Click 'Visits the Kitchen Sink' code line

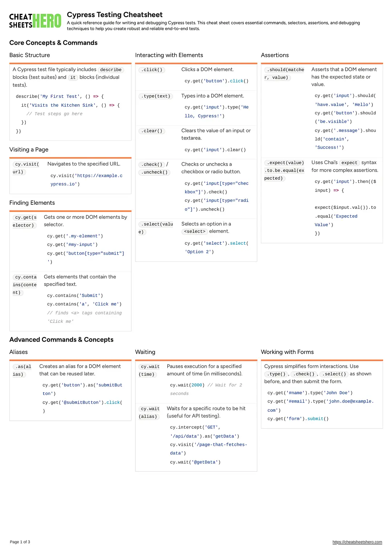tap(70, 105)
